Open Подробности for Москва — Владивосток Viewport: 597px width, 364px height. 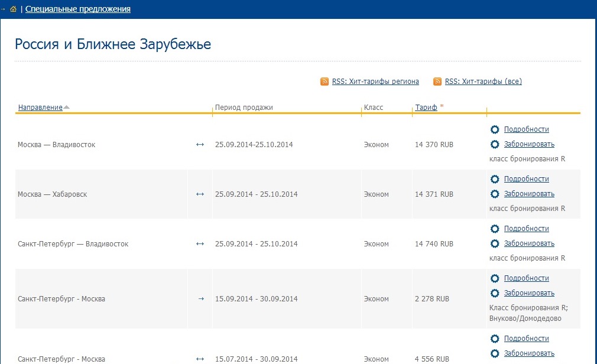[526, 129]
